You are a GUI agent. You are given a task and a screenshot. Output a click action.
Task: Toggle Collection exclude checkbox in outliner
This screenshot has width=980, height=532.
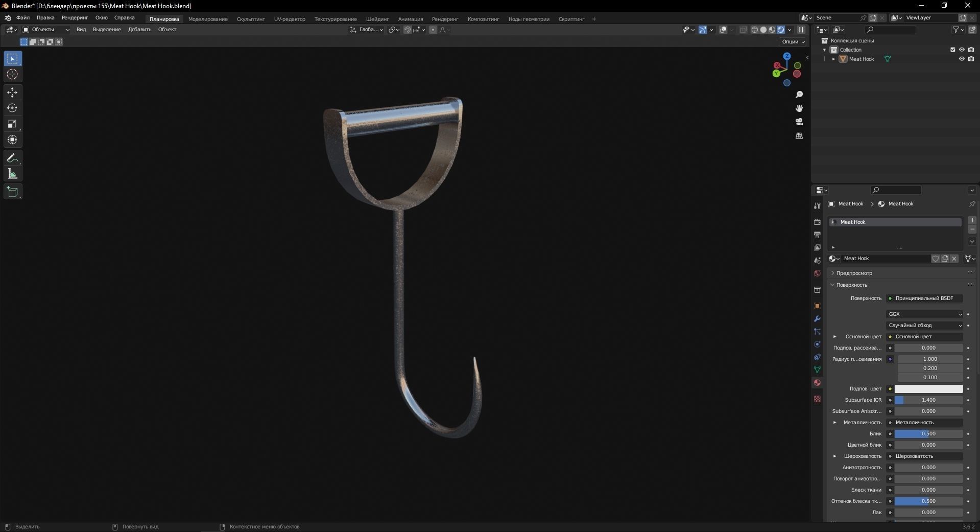952,50
